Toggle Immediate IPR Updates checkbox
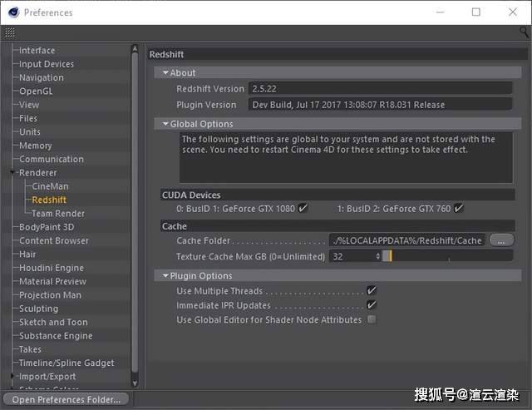The width and height of the screenshot is (532, 410). point(372,304)
